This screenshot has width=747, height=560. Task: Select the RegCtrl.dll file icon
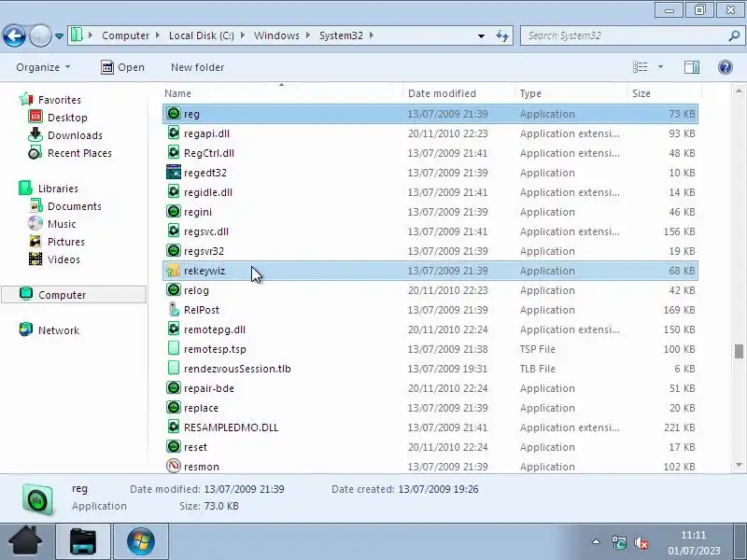174,152
